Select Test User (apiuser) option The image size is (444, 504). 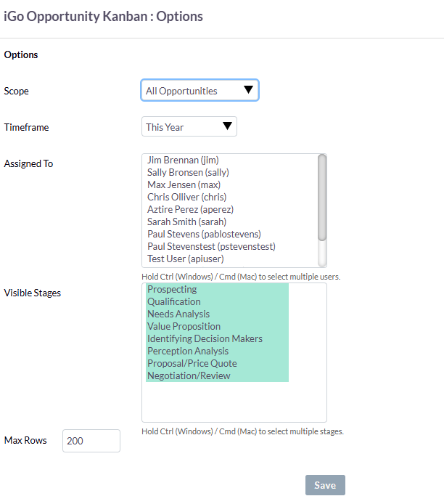click(x=185, y=259)
